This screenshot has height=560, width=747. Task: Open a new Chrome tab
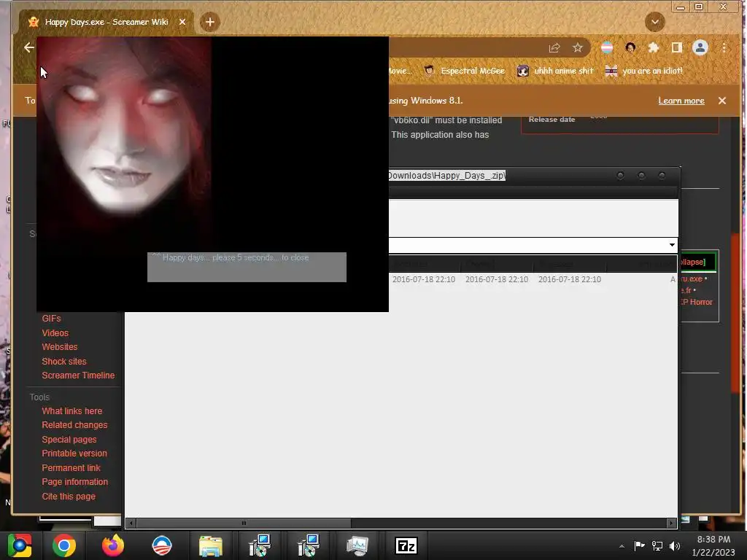209,22
